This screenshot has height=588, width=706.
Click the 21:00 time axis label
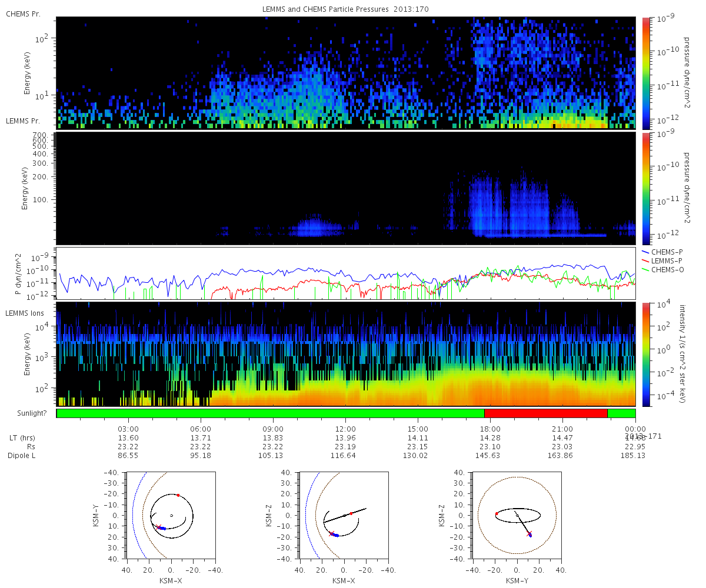562,429
